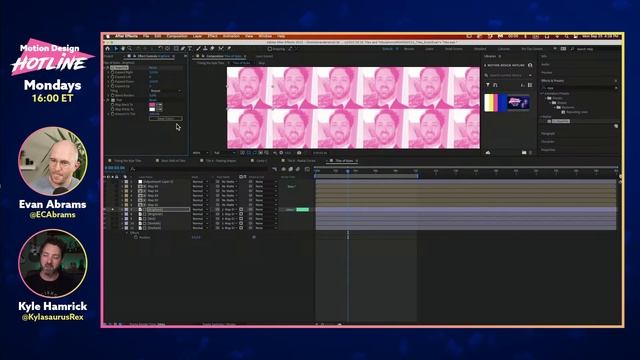This screenshot has height=360, width=640.
Task: Open the timeline Graph Editor
Action: (x=307, y=169)
